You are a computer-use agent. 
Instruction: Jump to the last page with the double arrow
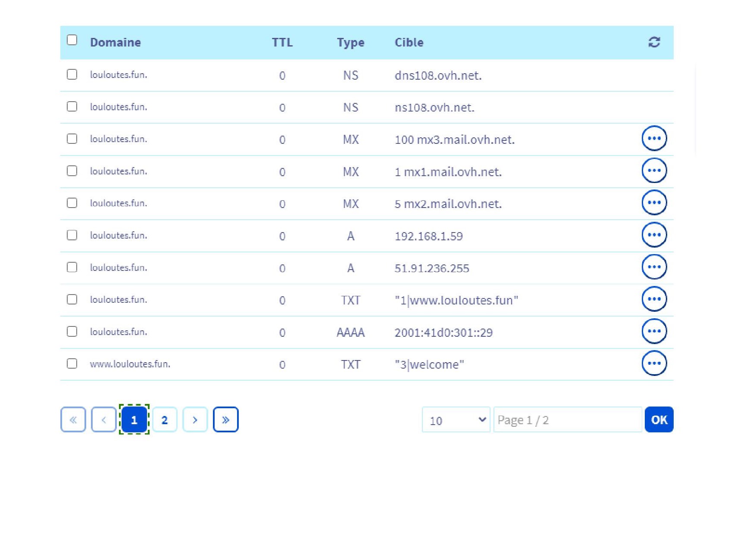[x=226, y=420]
